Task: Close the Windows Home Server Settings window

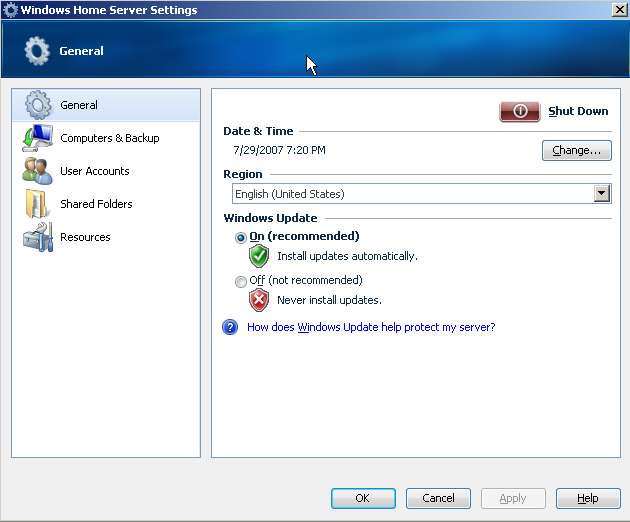Action: [618, 10]
